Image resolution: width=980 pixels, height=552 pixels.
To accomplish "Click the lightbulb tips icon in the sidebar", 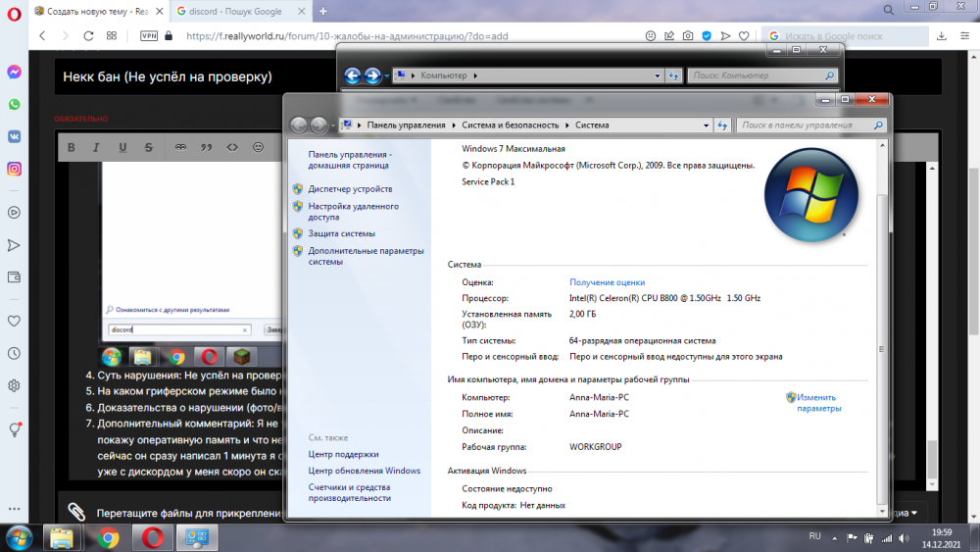I will (15, 429).
